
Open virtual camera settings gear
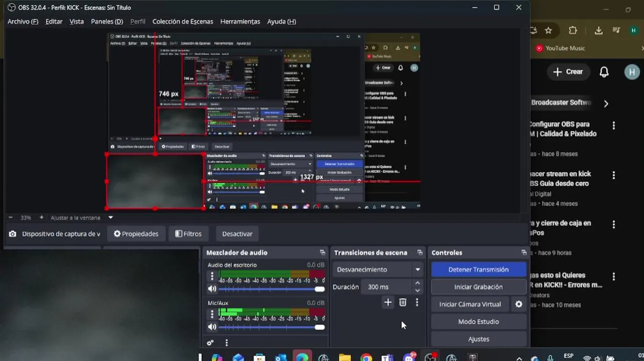pyautogui.click(x=519, y=304)
